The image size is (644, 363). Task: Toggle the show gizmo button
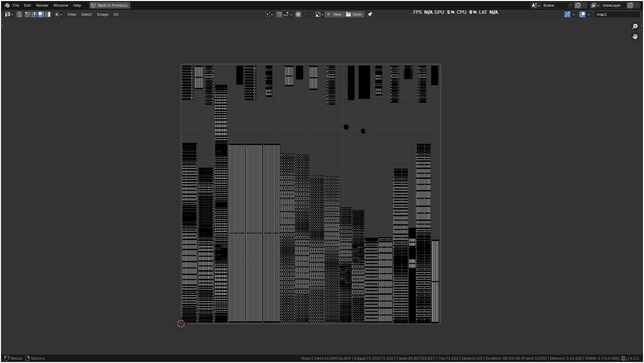[567, 14]
